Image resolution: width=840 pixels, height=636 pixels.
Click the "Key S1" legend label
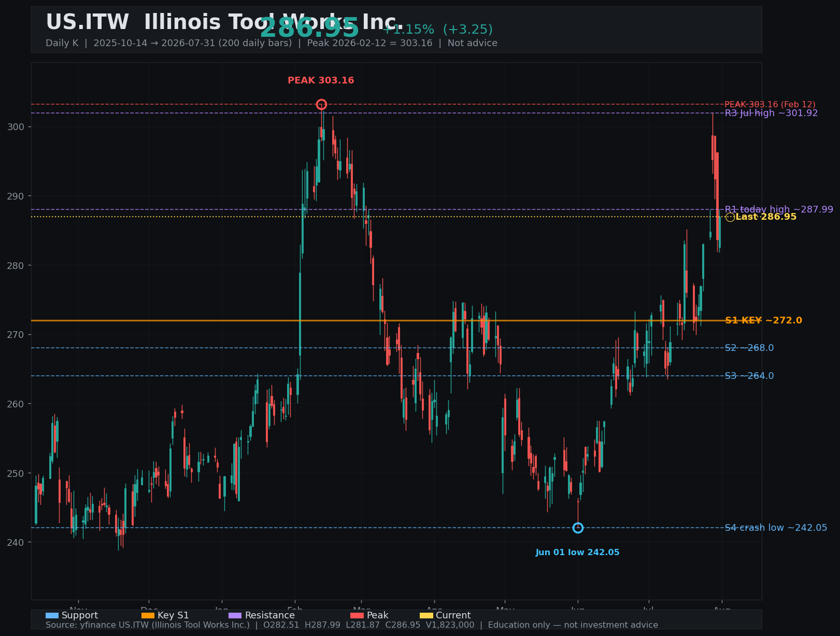pos(173,615)
